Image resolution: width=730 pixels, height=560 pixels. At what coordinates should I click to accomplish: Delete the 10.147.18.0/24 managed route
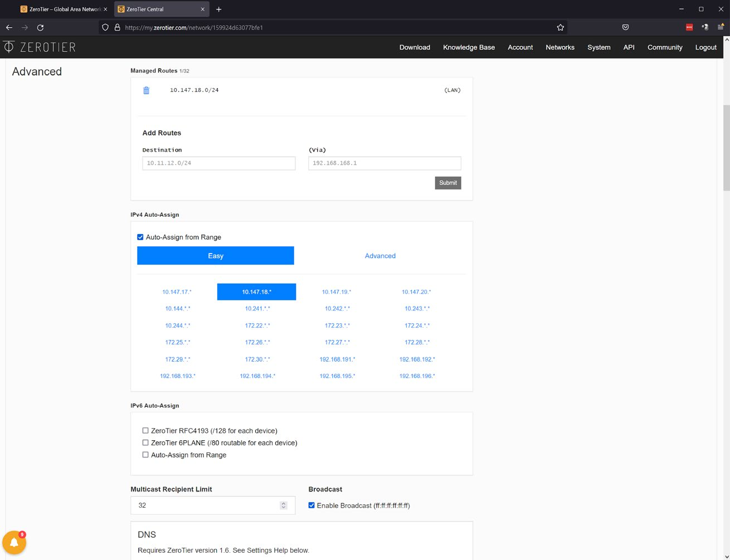pos(146,90)
